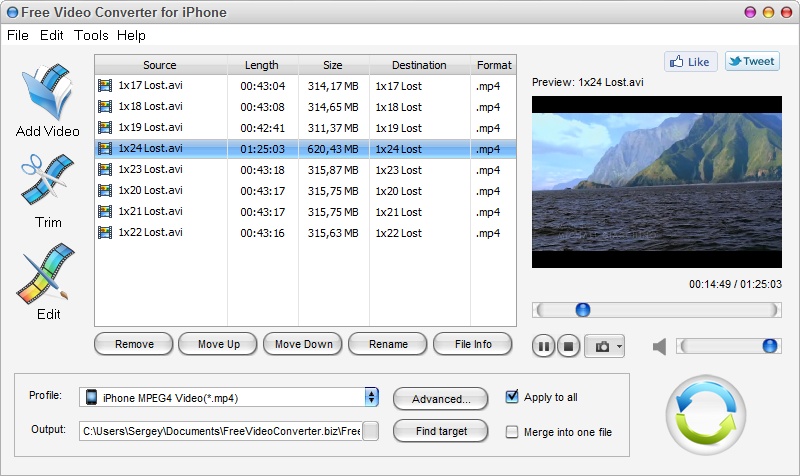Open the Edit film-strip tool
Screen dimensions: 800x476
[46, 273]
